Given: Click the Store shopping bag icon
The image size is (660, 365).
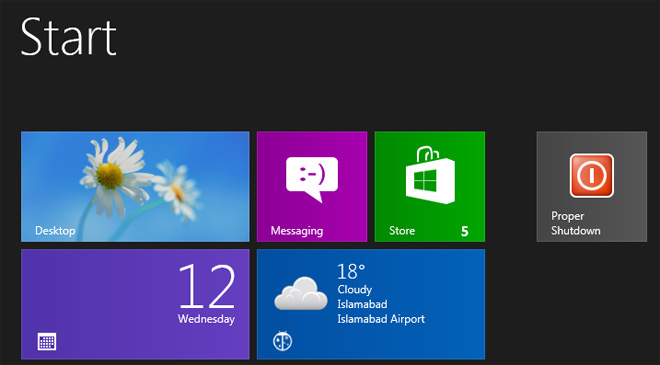Looking at the screenshot, I should coord(430,175).
